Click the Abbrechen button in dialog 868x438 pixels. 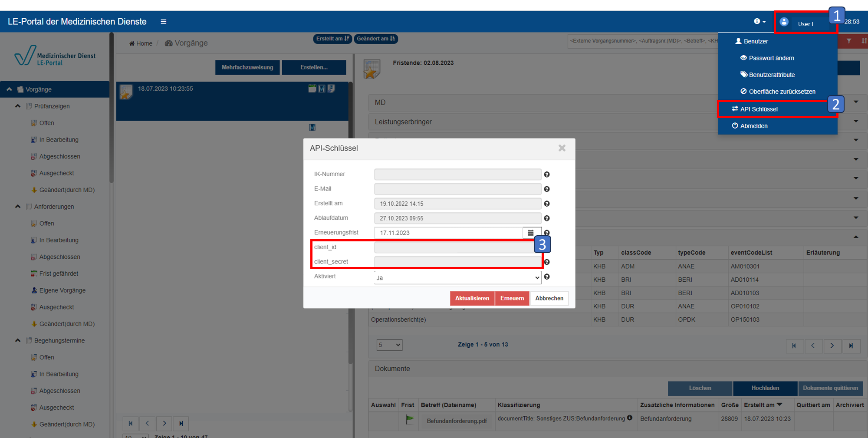[549, 298]
